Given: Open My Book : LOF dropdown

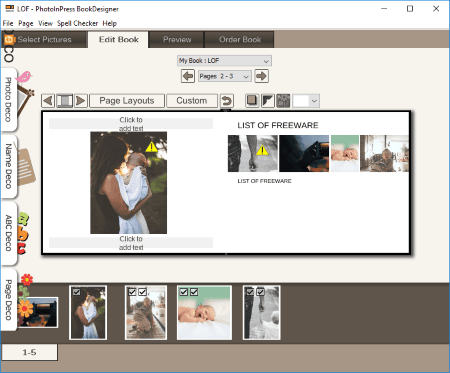Looking at the screenshot, I should (x=224, y=61).
